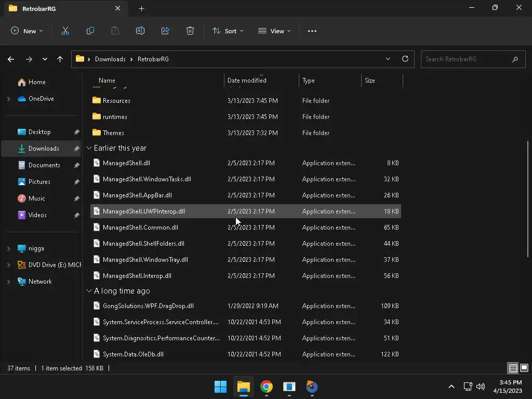Go forward with the right arrow

coord(29,59)
